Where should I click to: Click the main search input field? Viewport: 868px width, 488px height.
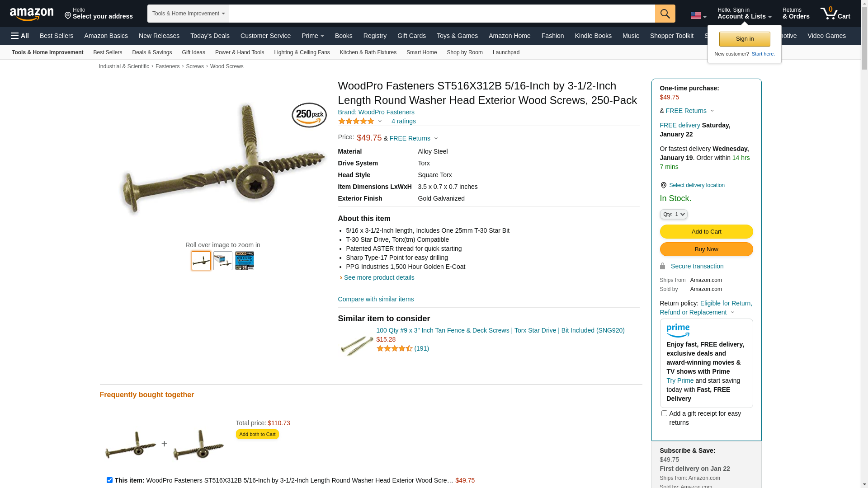coord(442,14)
